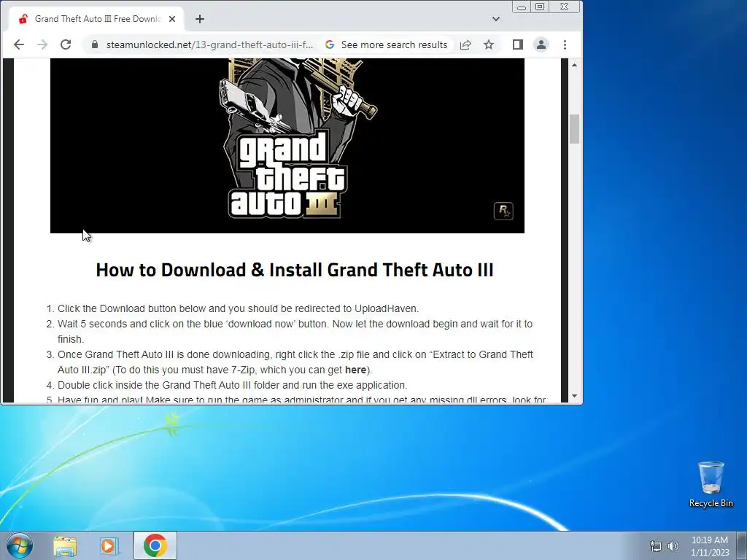Click the Google See more search results chip
The width and height of the screenshot is (747, 560).
pos(387,44)
